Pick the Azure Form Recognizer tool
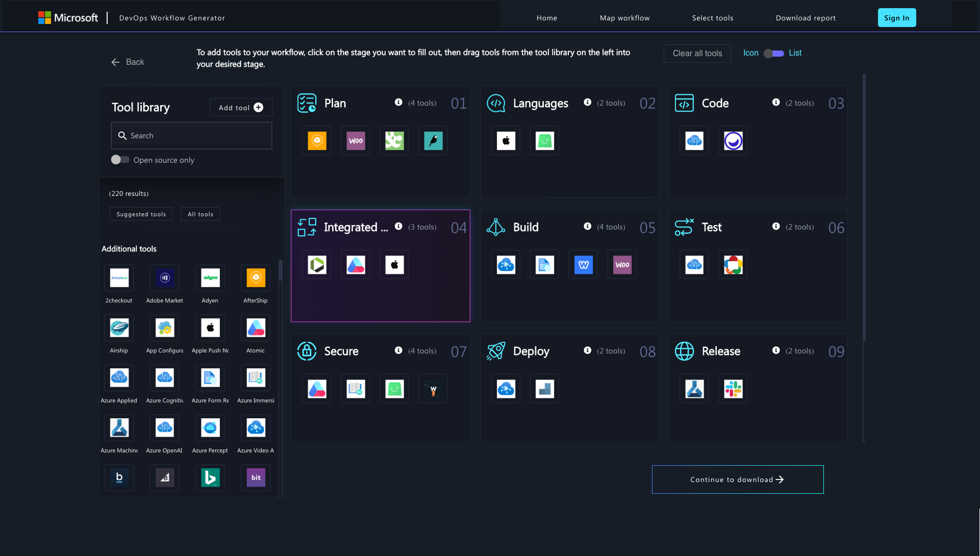The width and height of the screenshot is (980, 556). point(210,378)
